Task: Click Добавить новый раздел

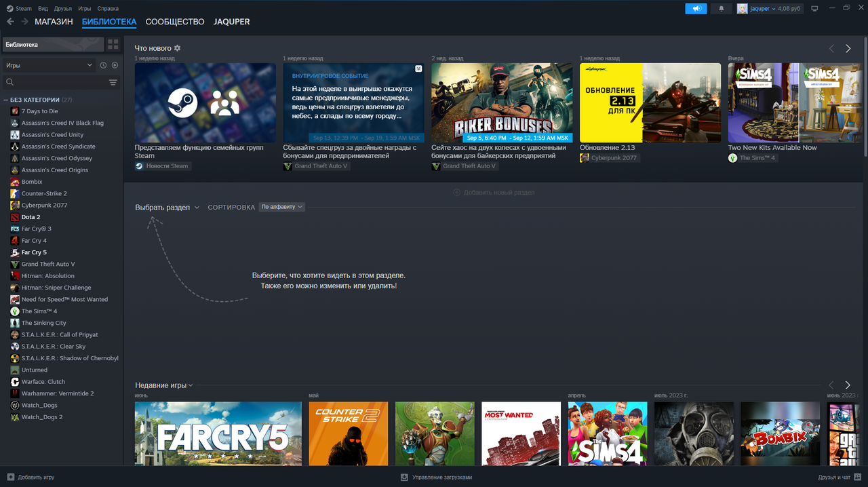Action: pyautogui.click(x=493, y=192)
